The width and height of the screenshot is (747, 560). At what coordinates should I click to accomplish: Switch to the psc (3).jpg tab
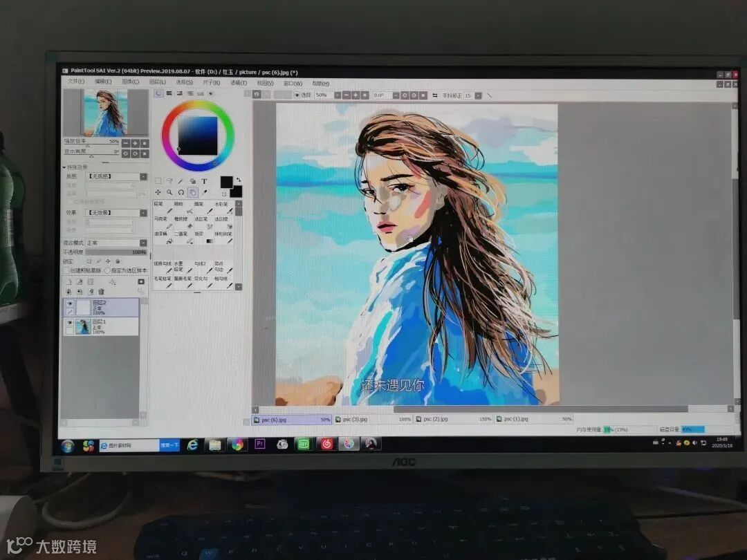372,420
